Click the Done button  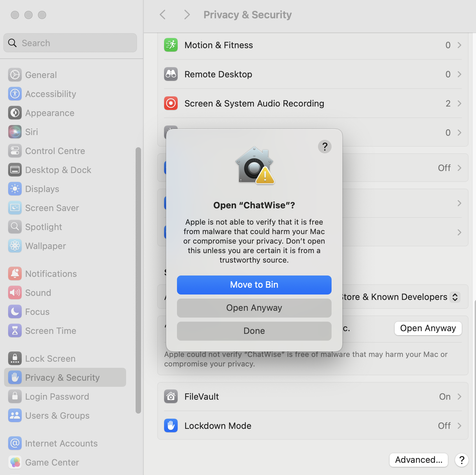pyautogui.click(x=254, y=331)
